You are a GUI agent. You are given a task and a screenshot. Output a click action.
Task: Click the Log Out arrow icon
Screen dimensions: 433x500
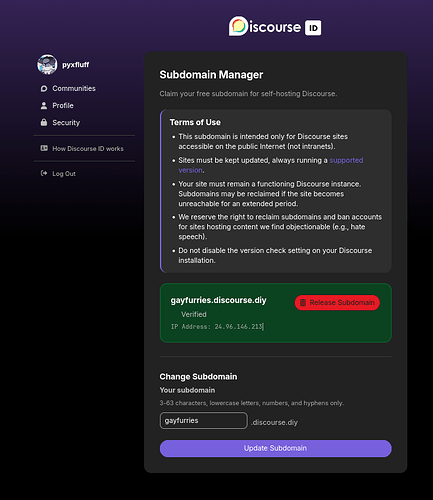44,173
